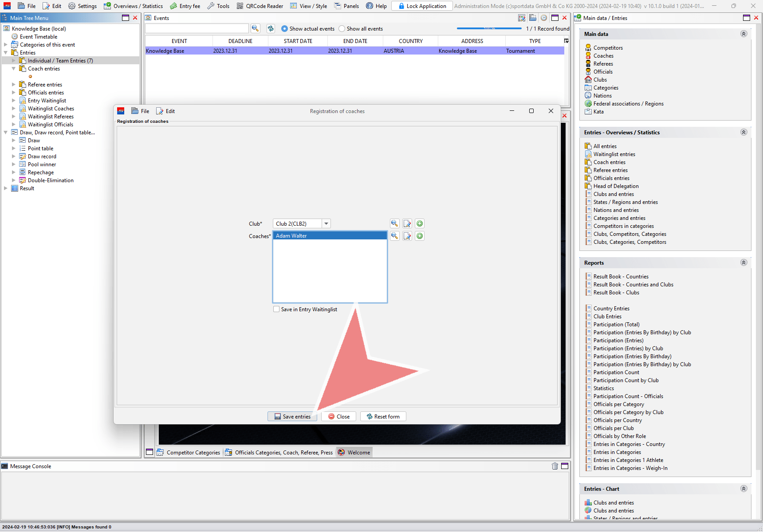Click the search icon beside Events search field
763x532 pixels.
255,28
